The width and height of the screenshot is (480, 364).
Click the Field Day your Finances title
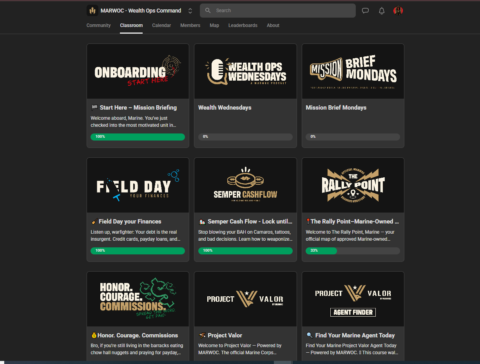tap(130, 222)
